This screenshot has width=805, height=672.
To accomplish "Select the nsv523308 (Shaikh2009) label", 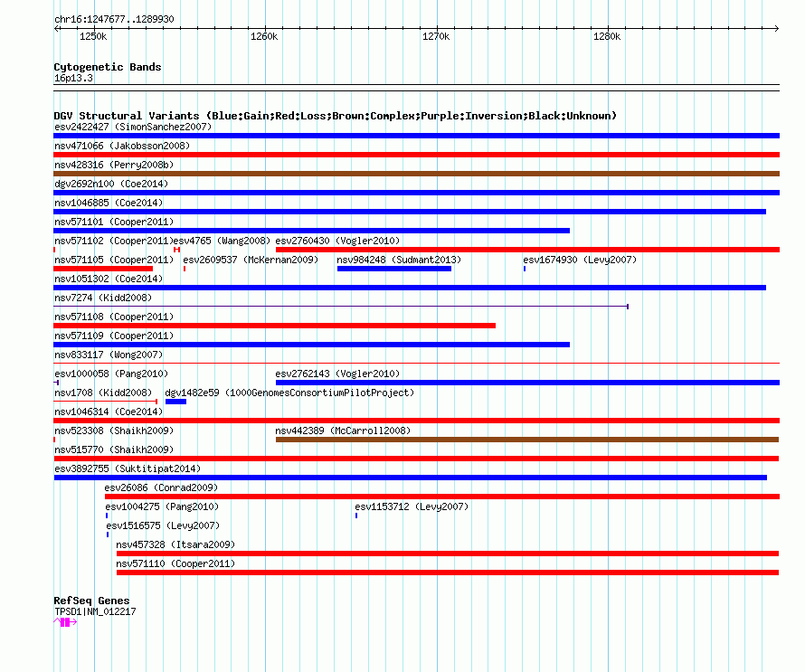I will [114, 431].
